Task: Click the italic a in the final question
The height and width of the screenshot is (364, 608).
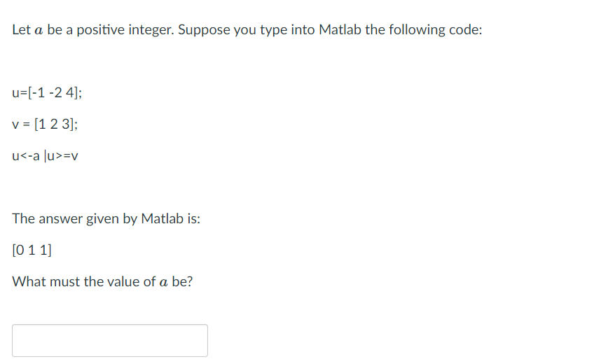Action: (x=164, y=282)
